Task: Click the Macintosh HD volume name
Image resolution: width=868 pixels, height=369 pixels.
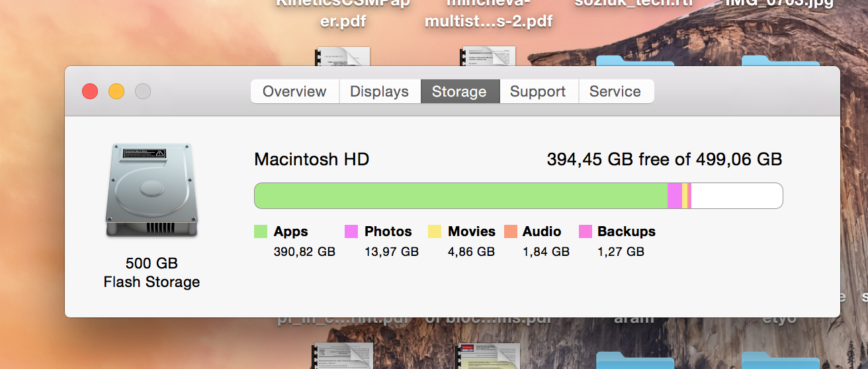Action: [x=312, y=159]
